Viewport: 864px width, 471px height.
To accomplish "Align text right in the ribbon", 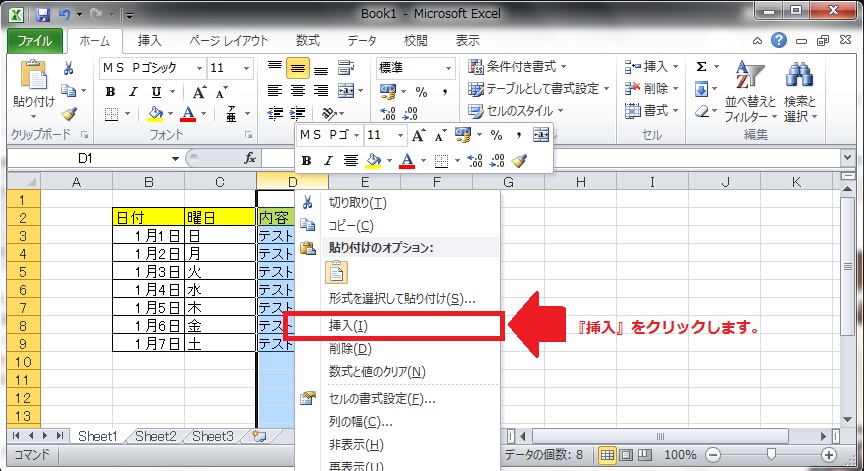I will click(321, 90).
